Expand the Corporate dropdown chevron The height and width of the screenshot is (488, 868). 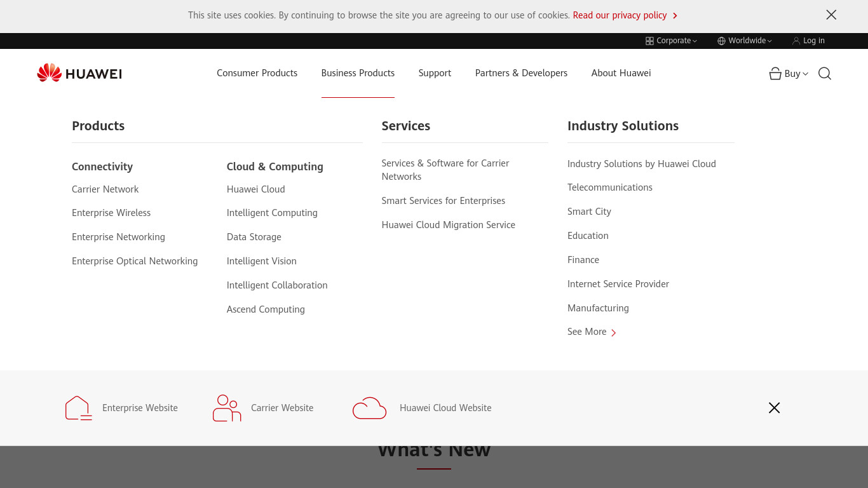click(695, 41)
